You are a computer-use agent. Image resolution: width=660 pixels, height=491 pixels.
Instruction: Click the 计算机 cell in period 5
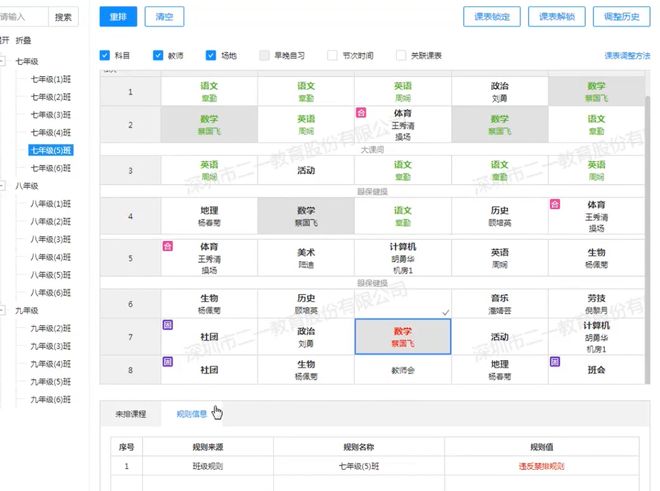[403, 258]
